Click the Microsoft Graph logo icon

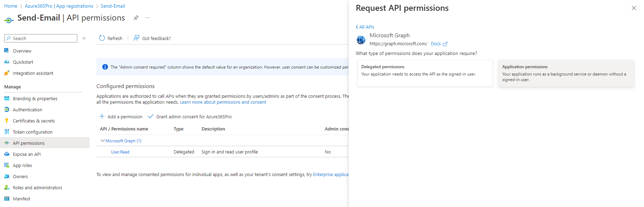coord(361,40)
